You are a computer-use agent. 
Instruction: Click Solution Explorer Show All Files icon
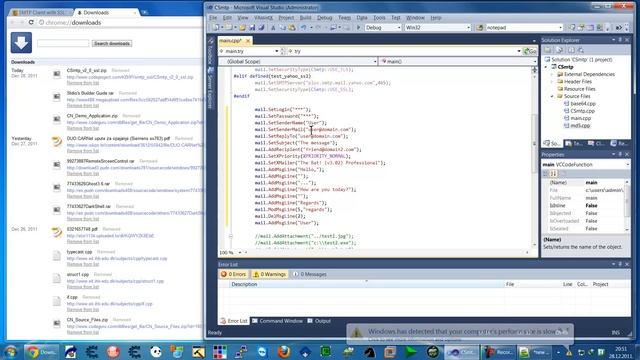pyautogui.click(x=560, y=50)
